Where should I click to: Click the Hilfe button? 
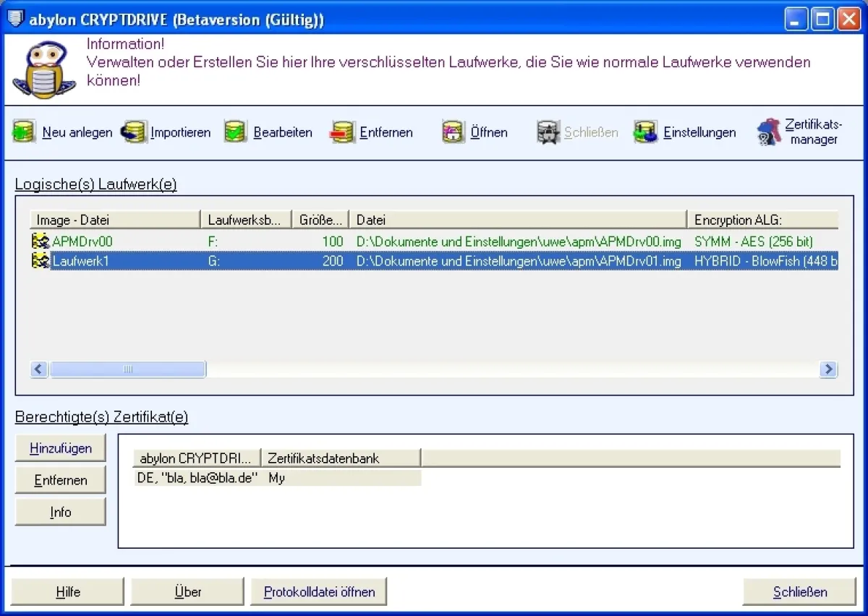pos(68,591)
